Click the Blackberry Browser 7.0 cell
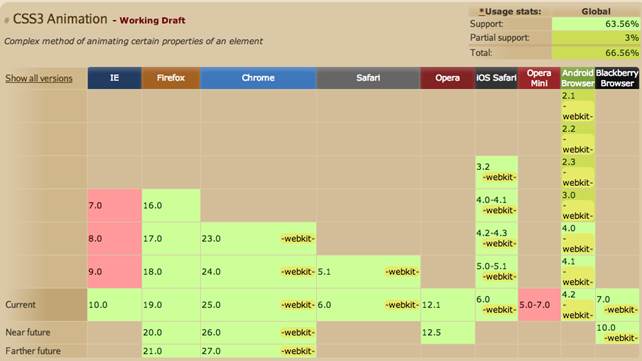 click(617, 305)
